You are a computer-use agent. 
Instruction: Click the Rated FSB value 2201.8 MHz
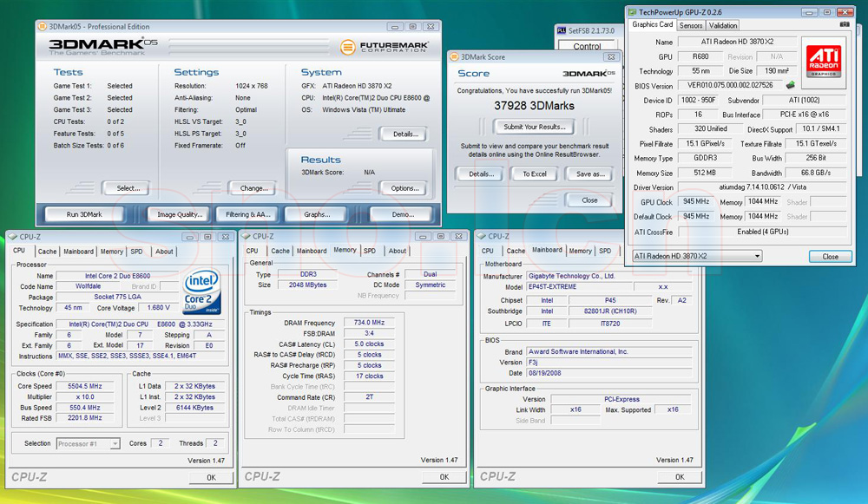(85, 418)
